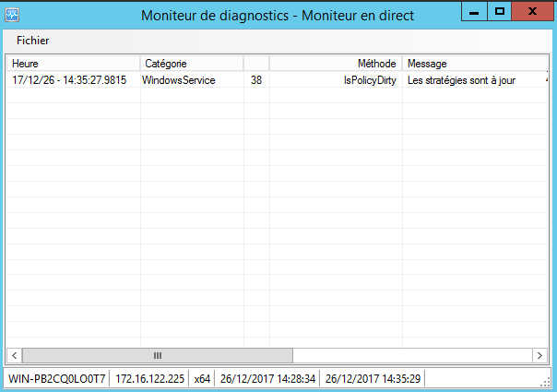
Task: Sort by the Heure column header
Action: 74,64
